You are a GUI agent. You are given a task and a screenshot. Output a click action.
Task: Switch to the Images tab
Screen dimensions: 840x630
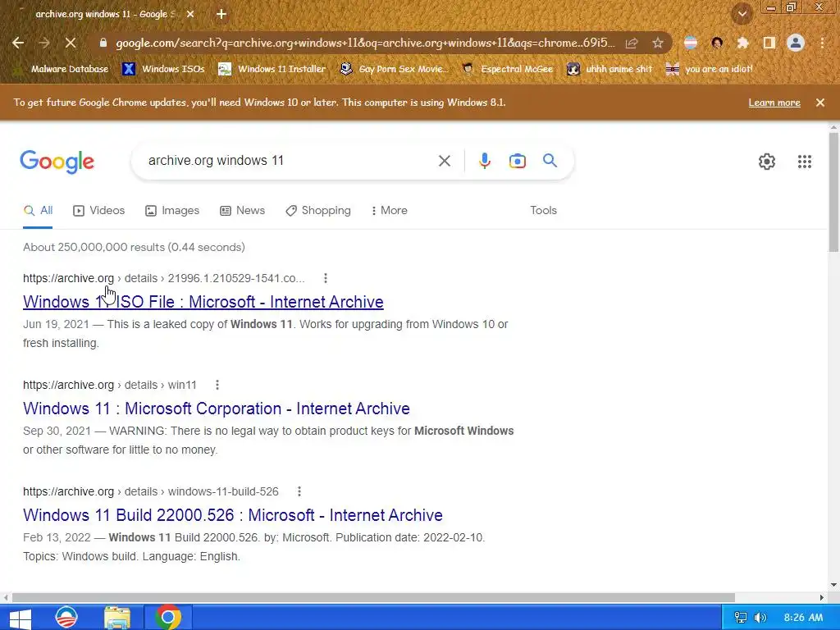coord(172,211)
